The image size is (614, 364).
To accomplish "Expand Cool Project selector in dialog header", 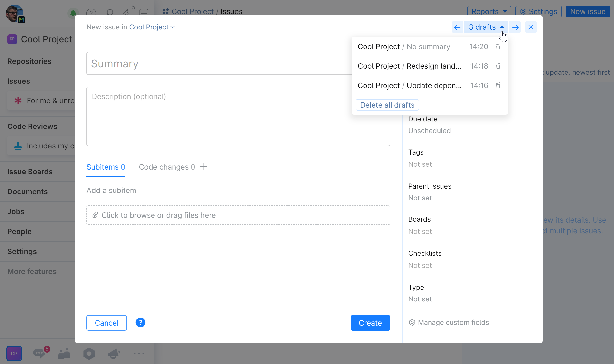I will [x=152, y=27].
